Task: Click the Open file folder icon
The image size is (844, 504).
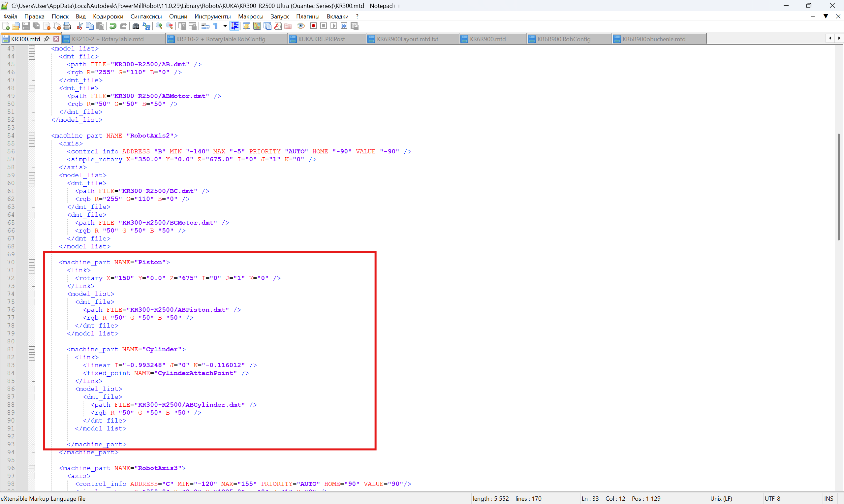Action: pos(16,26)
